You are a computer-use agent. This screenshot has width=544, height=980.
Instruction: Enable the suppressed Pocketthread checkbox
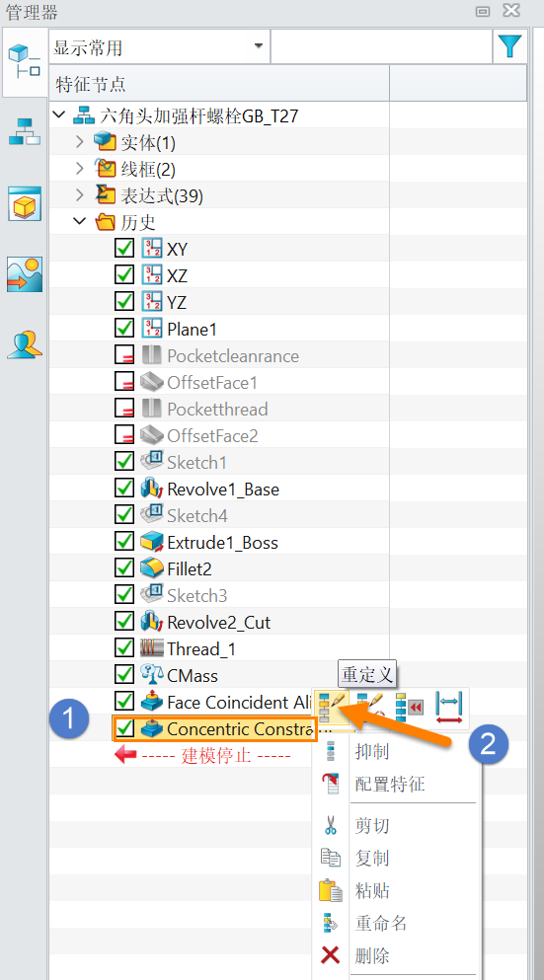click(x=124, y=409)
